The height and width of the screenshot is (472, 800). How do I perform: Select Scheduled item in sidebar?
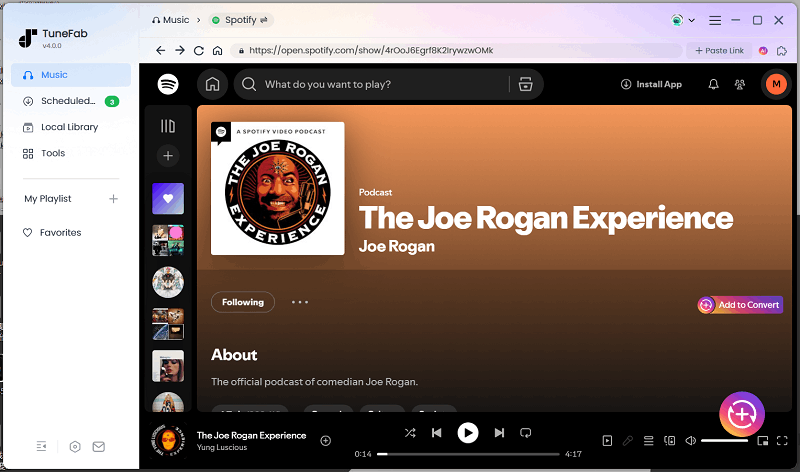pos(68,101)
